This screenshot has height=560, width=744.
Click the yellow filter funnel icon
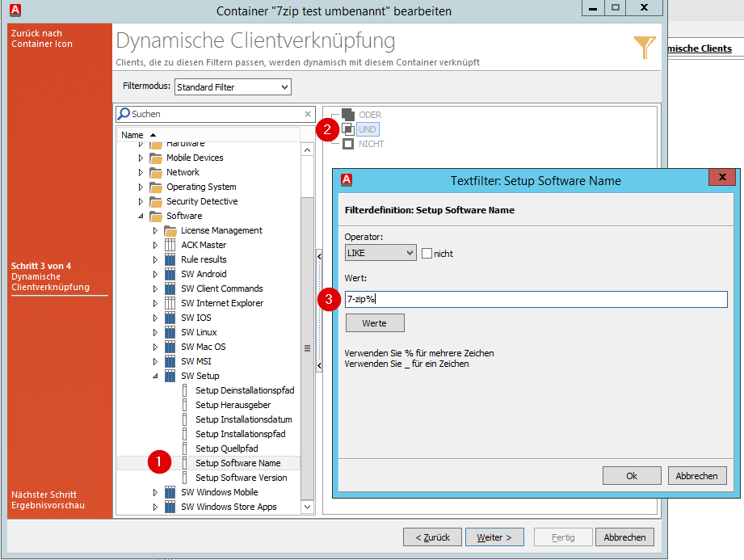point(645,47)
